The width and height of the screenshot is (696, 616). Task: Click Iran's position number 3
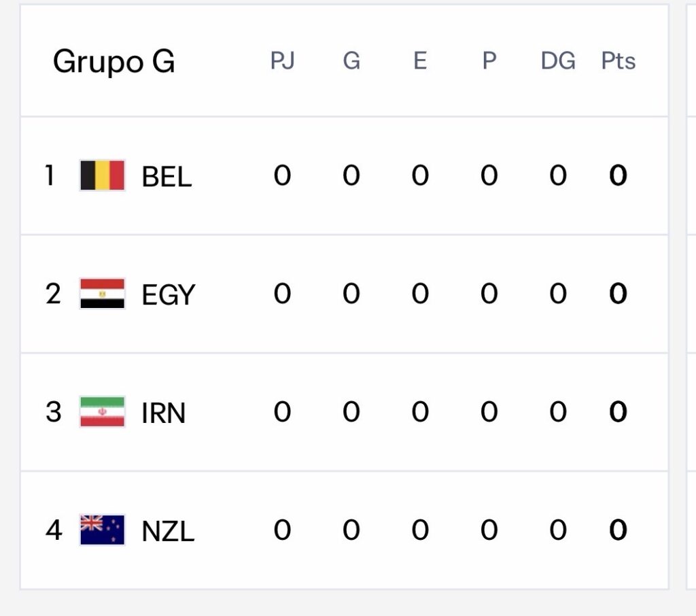(53, 412)
